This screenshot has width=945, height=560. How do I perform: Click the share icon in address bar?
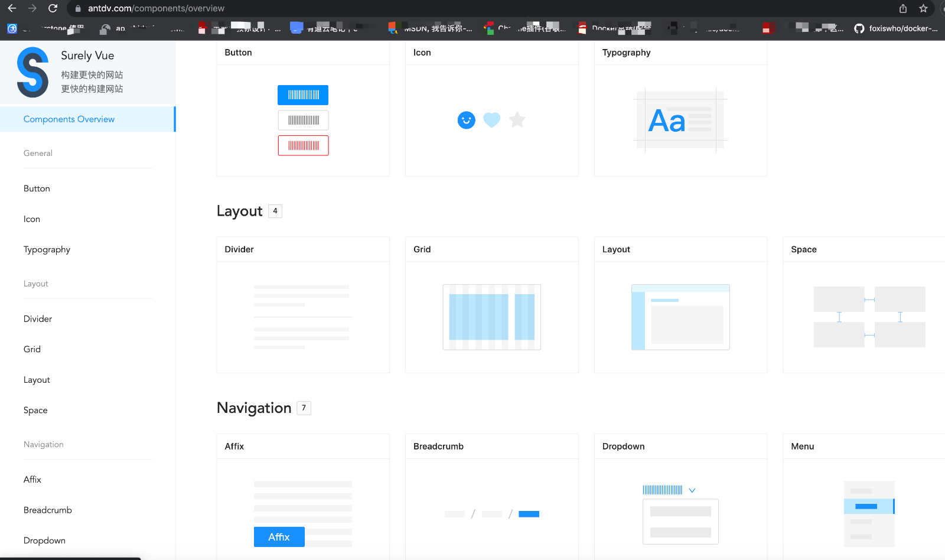pyautogui.click(x=902, y=8)
